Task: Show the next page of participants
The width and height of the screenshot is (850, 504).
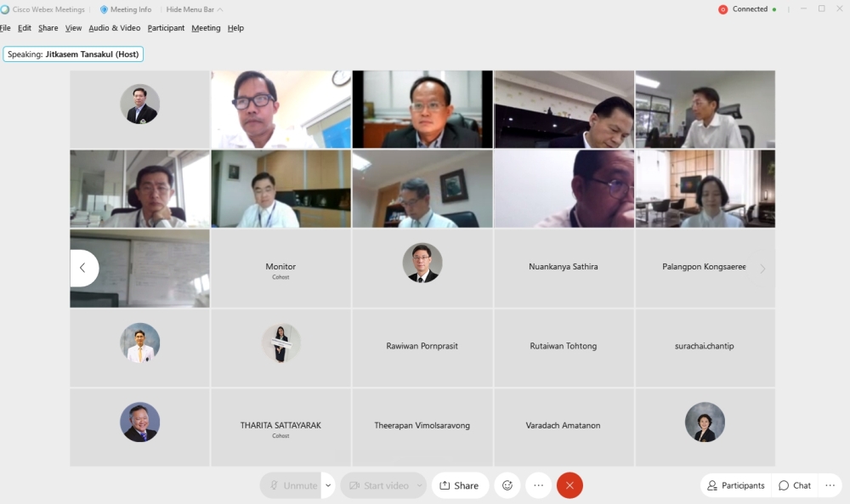Action: point(762,269)
